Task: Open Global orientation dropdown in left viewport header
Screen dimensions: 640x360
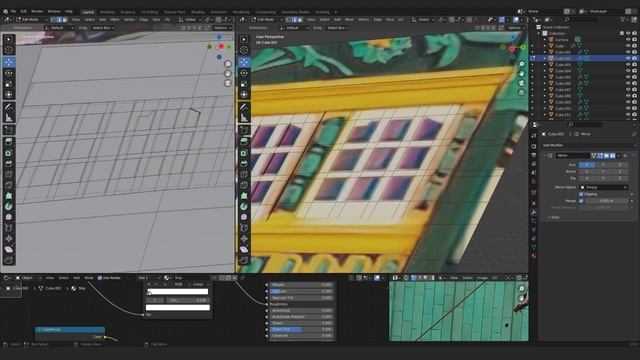Action: (x=190, y=20)
